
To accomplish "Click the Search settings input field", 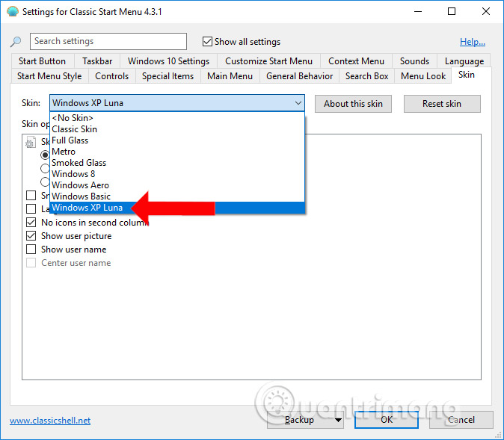I will pos(108,41).
